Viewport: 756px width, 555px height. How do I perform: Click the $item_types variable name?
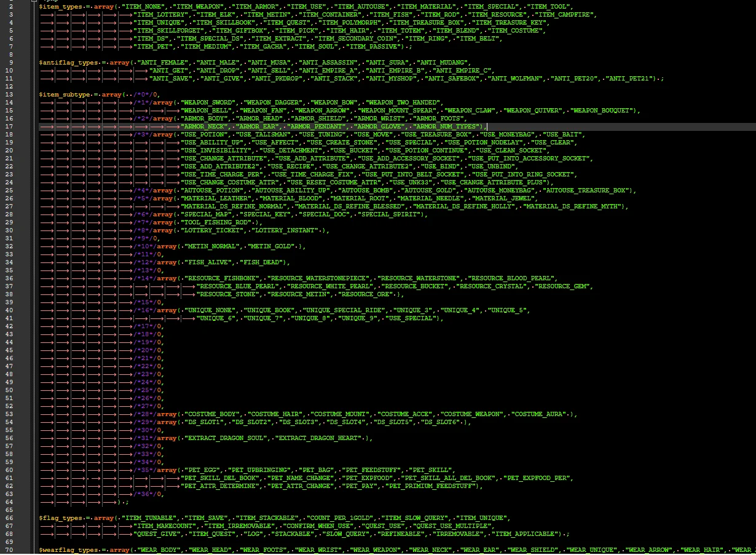pos(60,6)
